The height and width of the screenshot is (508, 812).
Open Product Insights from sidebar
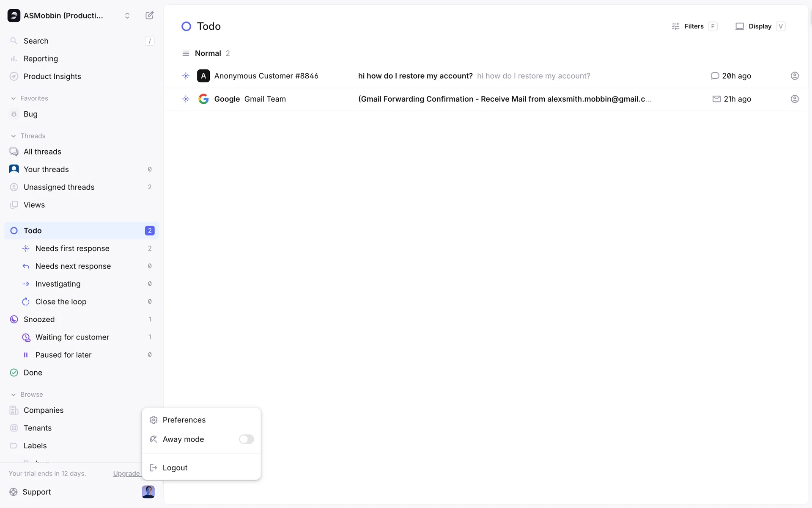(x=52, y=76)
